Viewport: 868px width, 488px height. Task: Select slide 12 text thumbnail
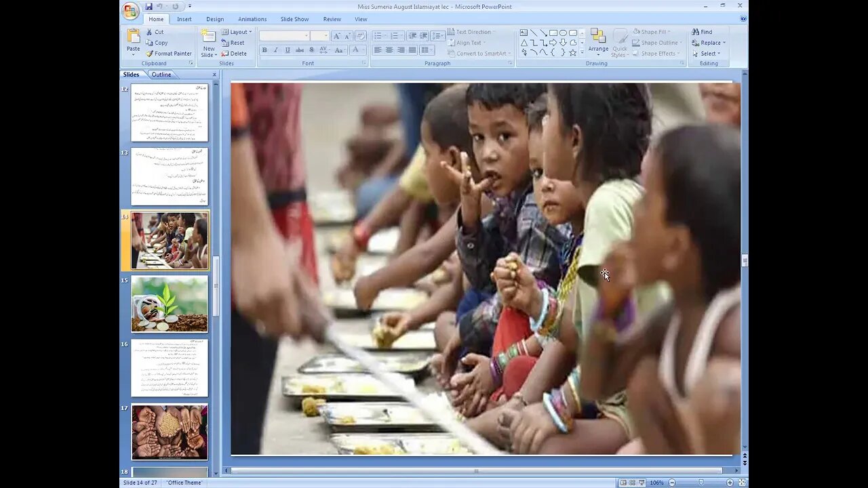pyautogui.click(x=170, y=113)
